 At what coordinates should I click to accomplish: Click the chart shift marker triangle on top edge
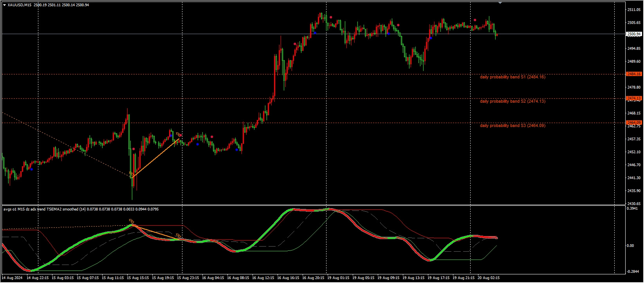(500, 2)
